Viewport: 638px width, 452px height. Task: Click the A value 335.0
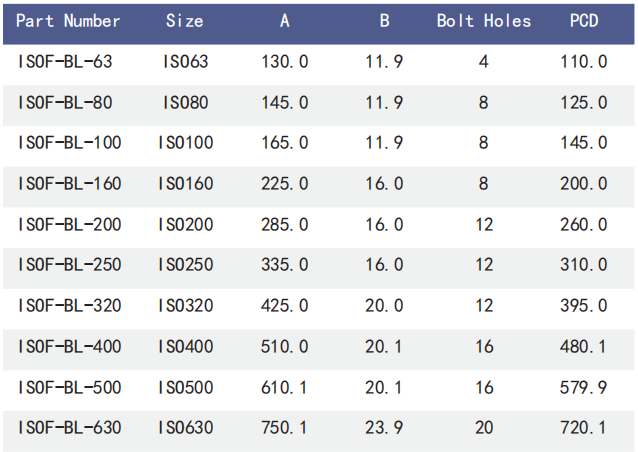coord(285,265)
